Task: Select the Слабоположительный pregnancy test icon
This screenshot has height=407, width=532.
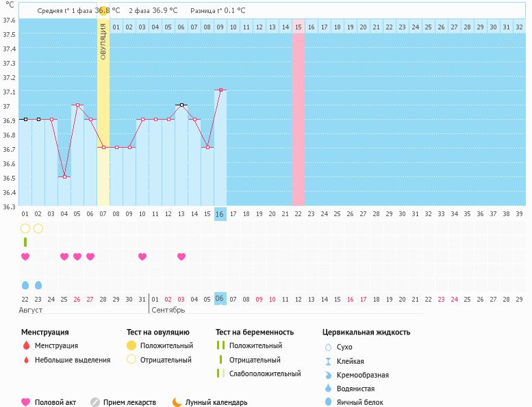Action: [x=220, y=373]
